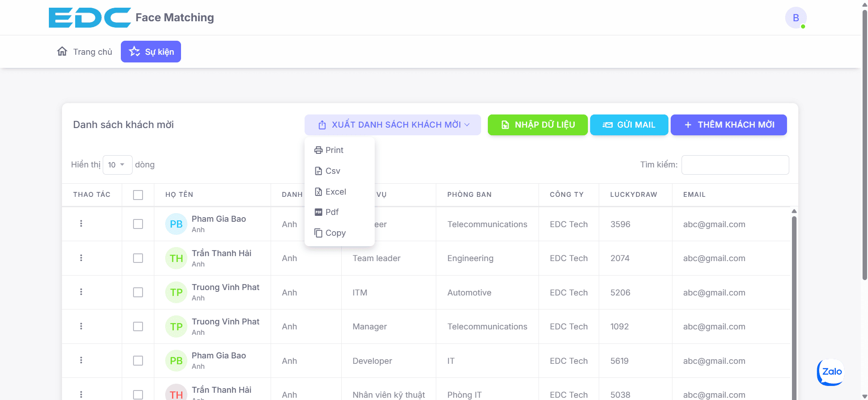
Task: Open the rows-per-page dropdown showing 10
Action: click(117, 165)
